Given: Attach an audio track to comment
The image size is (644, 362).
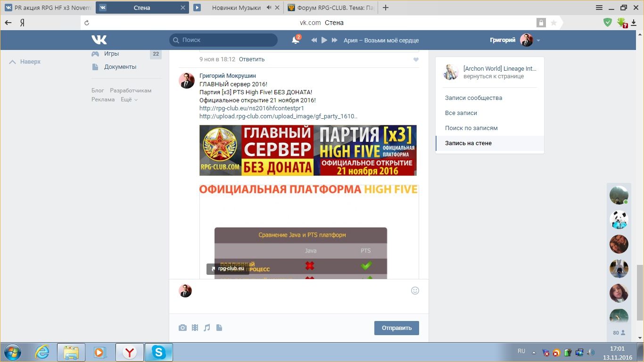Looking at the screenshot, I should (207, 328).
